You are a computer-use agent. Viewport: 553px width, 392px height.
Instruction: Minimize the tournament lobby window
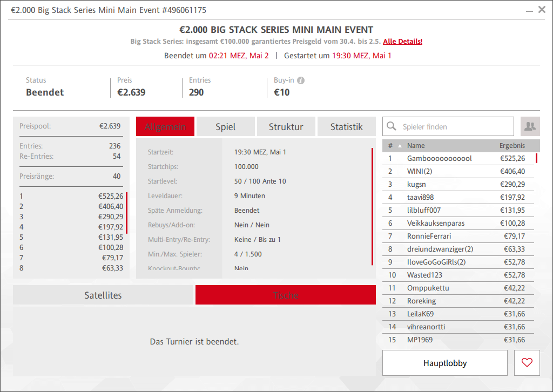coord(529,11)
